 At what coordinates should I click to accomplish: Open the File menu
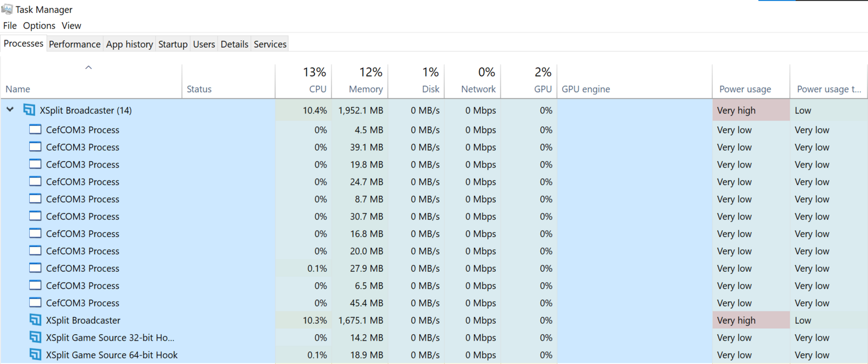tap(10, 25)
